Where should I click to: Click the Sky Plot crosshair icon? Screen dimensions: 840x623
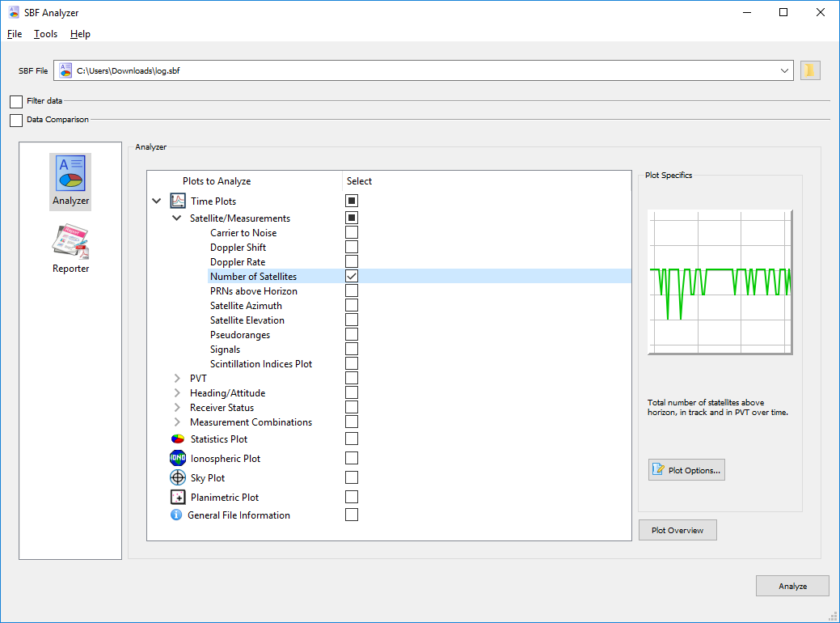178,477
